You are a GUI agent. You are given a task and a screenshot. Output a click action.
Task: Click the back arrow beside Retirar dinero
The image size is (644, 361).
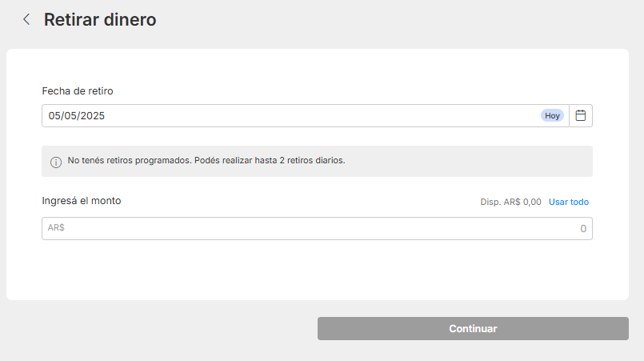[26, 20]
